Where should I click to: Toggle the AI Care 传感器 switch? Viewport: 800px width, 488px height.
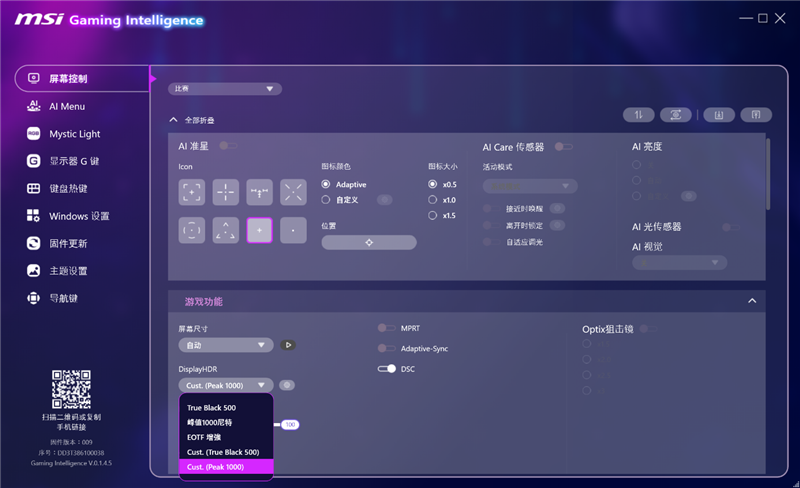click(563, 147)
